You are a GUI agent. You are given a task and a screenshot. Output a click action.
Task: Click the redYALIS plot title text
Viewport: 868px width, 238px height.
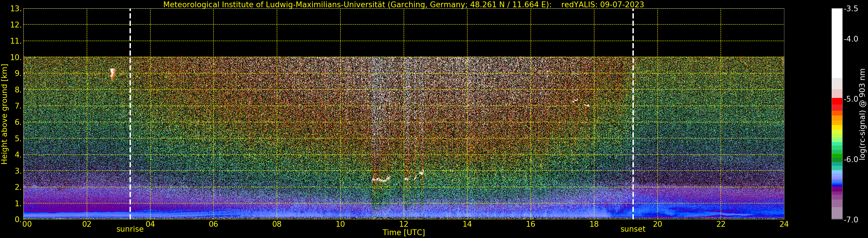pyautogui.click(x=404, y=4)
